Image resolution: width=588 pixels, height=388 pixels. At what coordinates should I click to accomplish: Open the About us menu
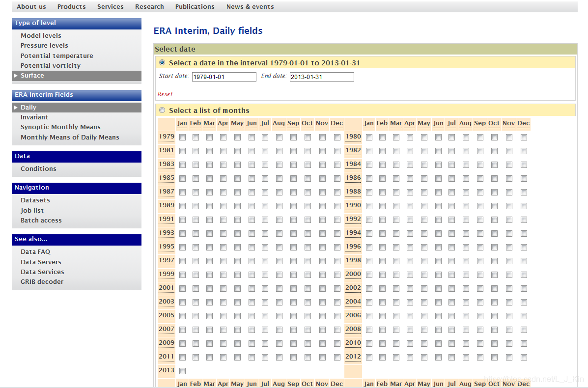31,7
